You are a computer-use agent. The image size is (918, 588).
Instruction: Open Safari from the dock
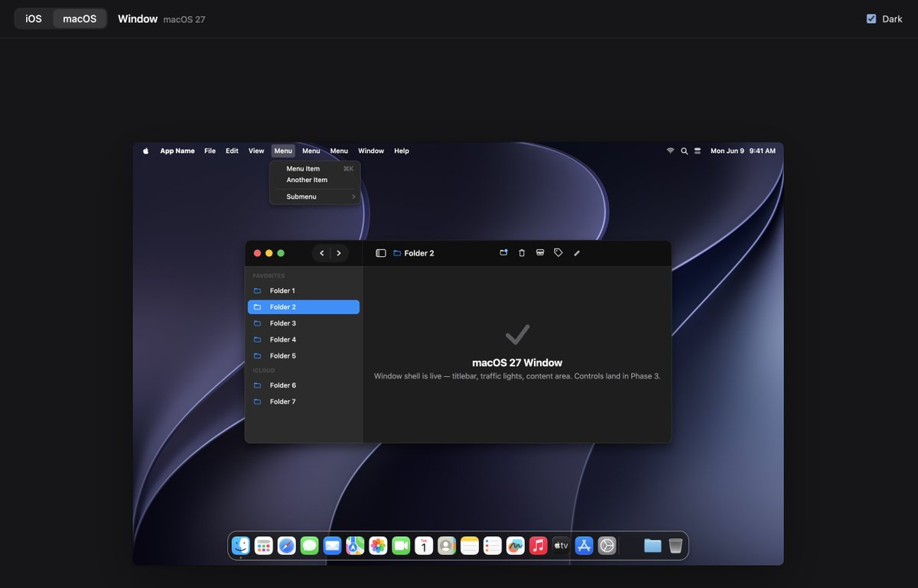(x=287, y=545)
